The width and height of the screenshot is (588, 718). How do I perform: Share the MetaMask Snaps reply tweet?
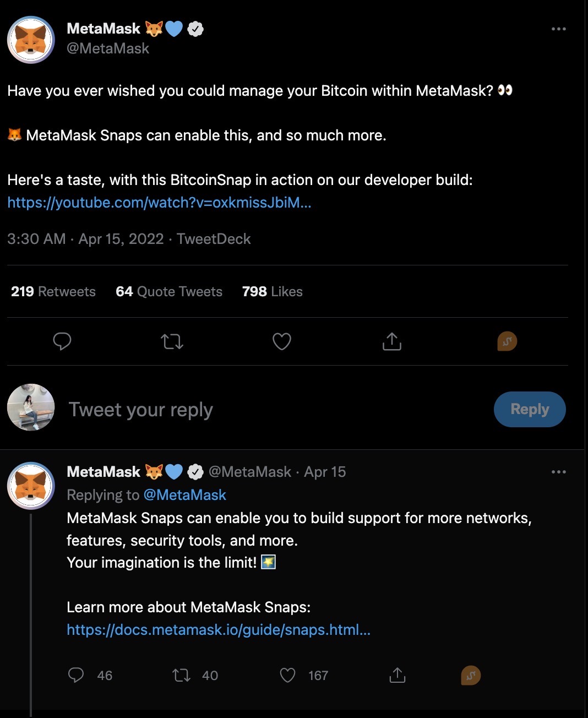(398, 675)
